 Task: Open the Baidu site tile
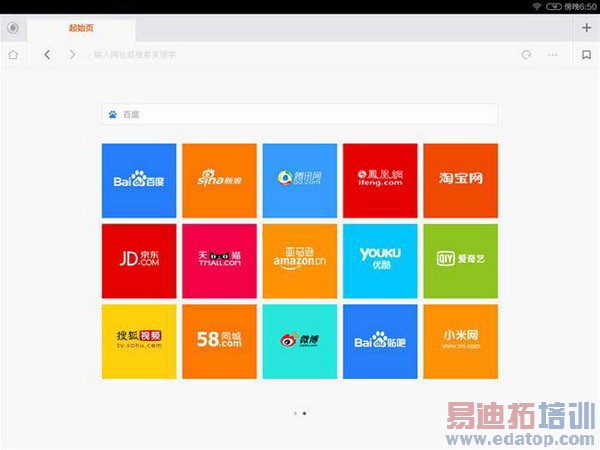tap(139, 181)
